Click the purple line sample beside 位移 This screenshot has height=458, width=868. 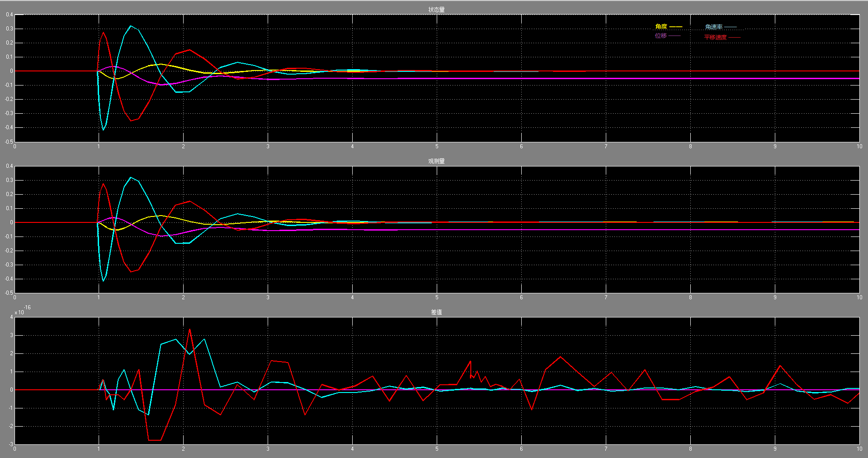pyautogui.click(x=675, y=35)
